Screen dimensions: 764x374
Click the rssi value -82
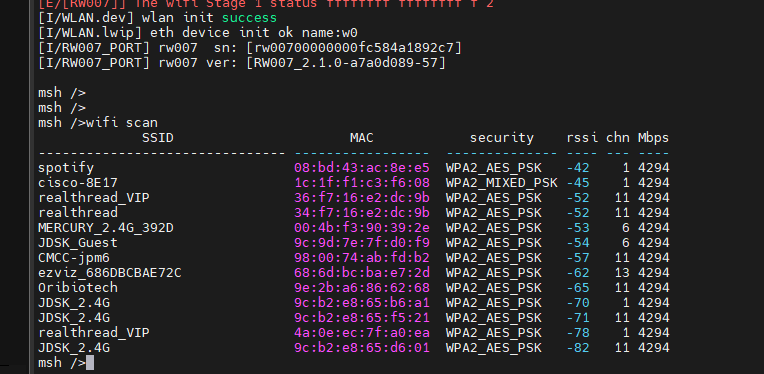pos(578,348)
